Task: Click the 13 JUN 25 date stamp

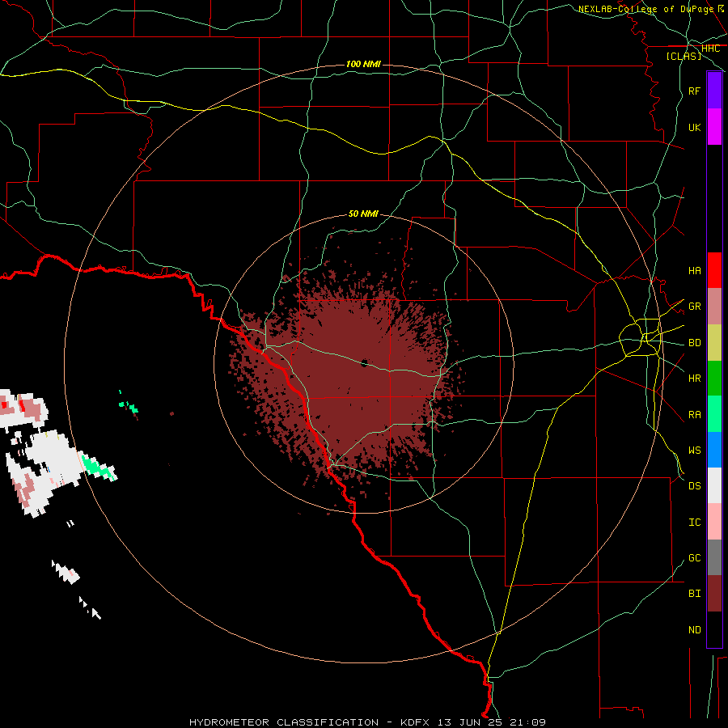Action: click(472, 722)
